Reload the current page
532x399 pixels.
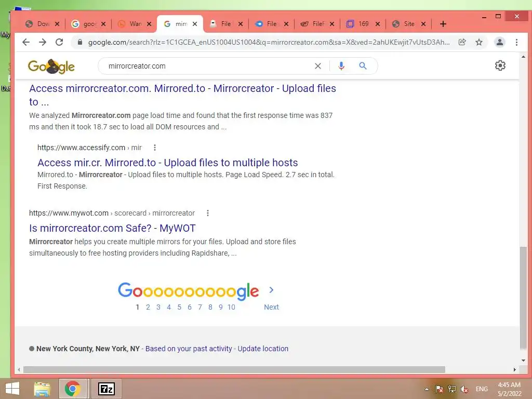(59, 42)
